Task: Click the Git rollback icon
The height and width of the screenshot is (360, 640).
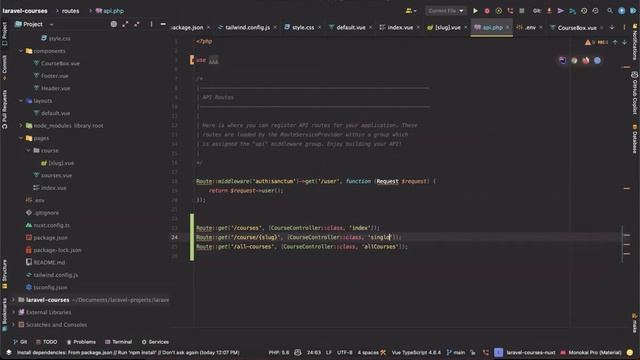Action: coord(596,11)
